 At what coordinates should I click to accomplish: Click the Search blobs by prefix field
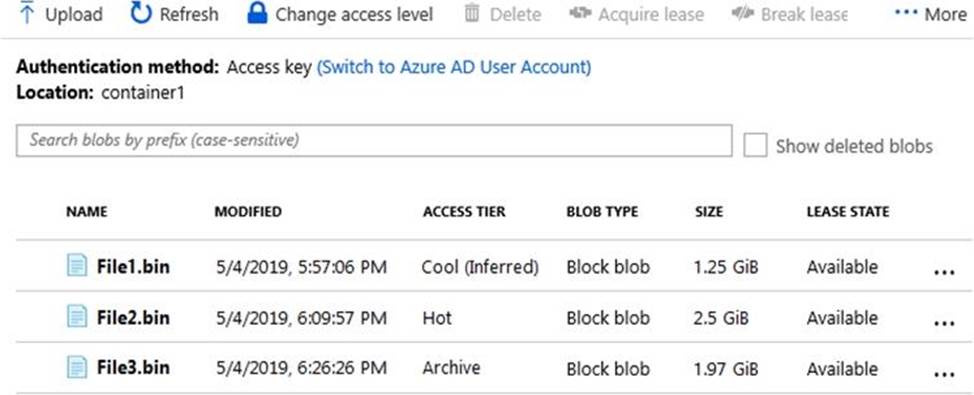(x=374, y=140)
